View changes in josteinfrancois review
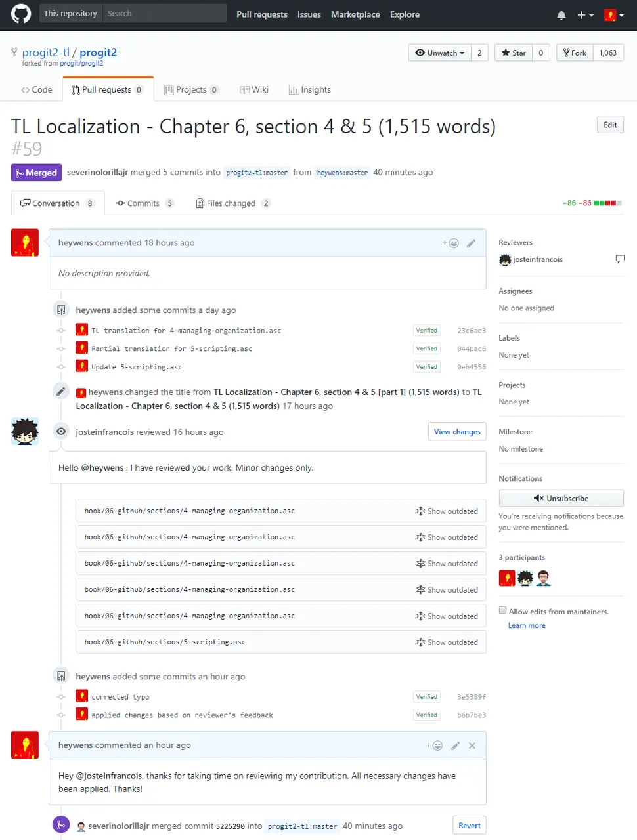This screenshot has width=637, height=840. 457,431
